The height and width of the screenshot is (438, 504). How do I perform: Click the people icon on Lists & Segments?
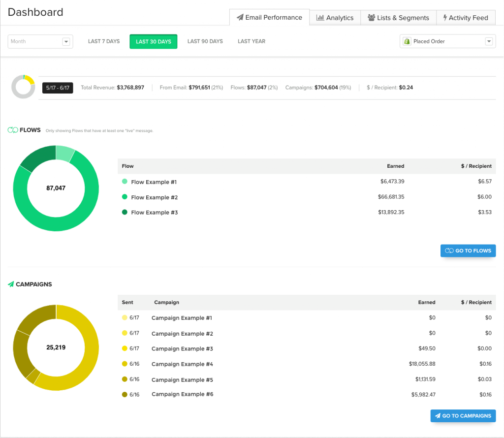371,18
